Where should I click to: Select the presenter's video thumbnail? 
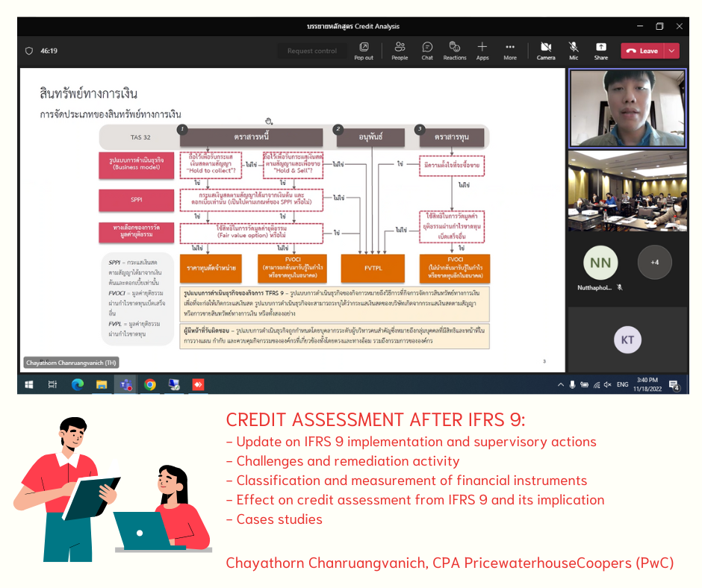[627, 109]
